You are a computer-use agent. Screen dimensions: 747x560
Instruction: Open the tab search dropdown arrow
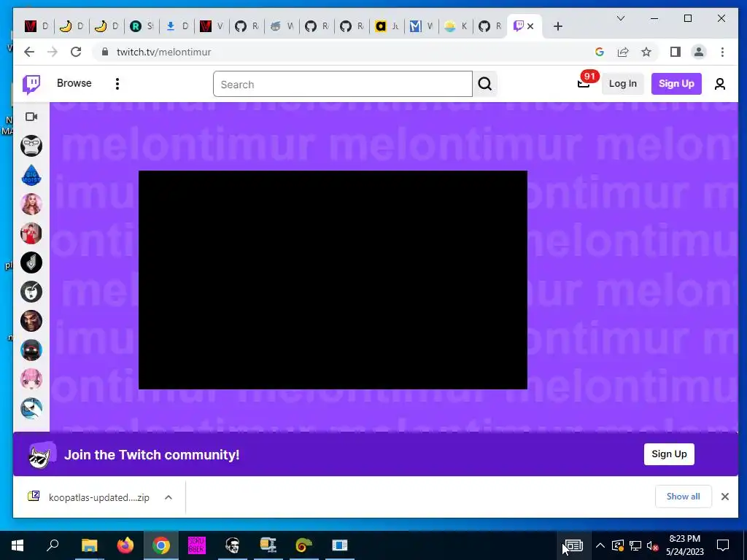pyautogui.click(x=620, y=18)
